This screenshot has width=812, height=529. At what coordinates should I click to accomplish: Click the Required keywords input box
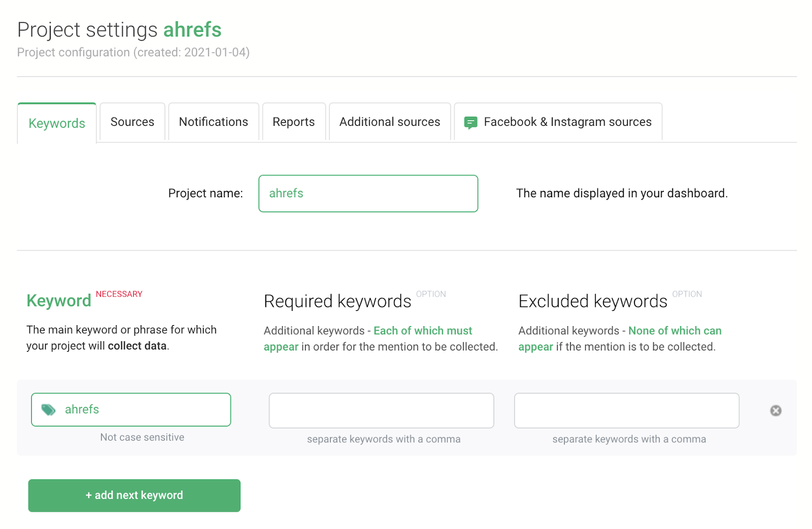[x=381, y=411]
